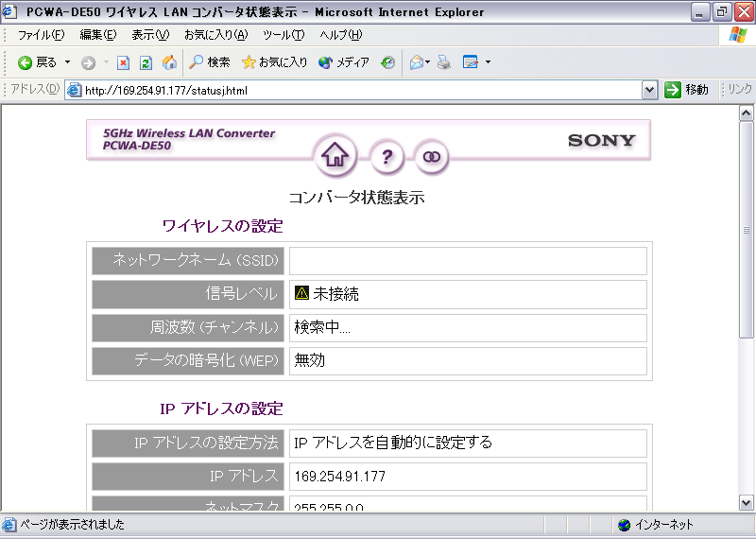Viewport: 756px width, 539px height.
Task: Click the IE icon in title bar
Action: click(x=9, y=11)
